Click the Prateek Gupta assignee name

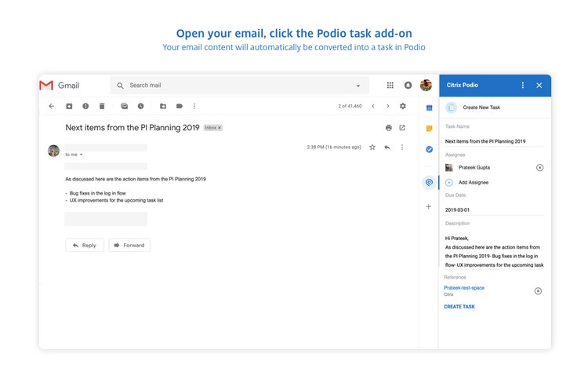(474, 168)
